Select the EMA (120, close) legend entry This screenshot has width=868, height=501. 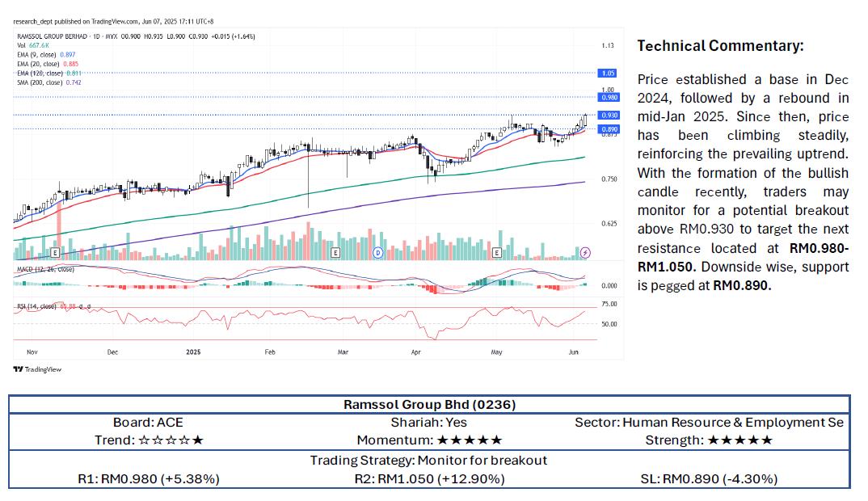pyautogui.click(x=48, y=73)
